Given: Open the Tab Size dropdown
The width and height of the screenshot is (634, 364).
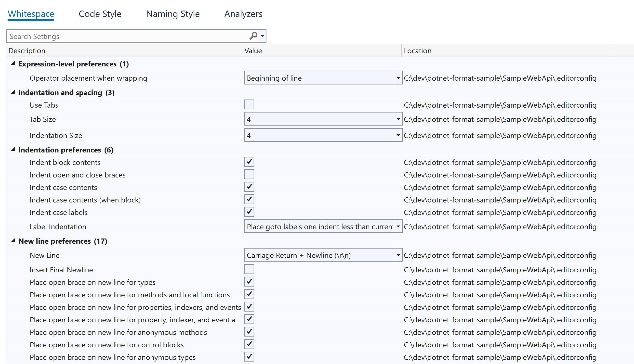Looking at the screenshot, I should 398,119.
